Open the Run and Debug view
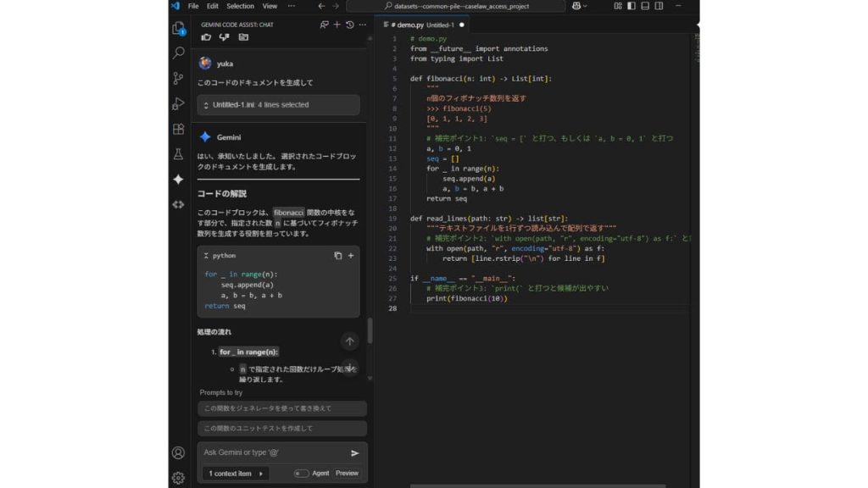868x488 pixels. click(x=178, y=103)
